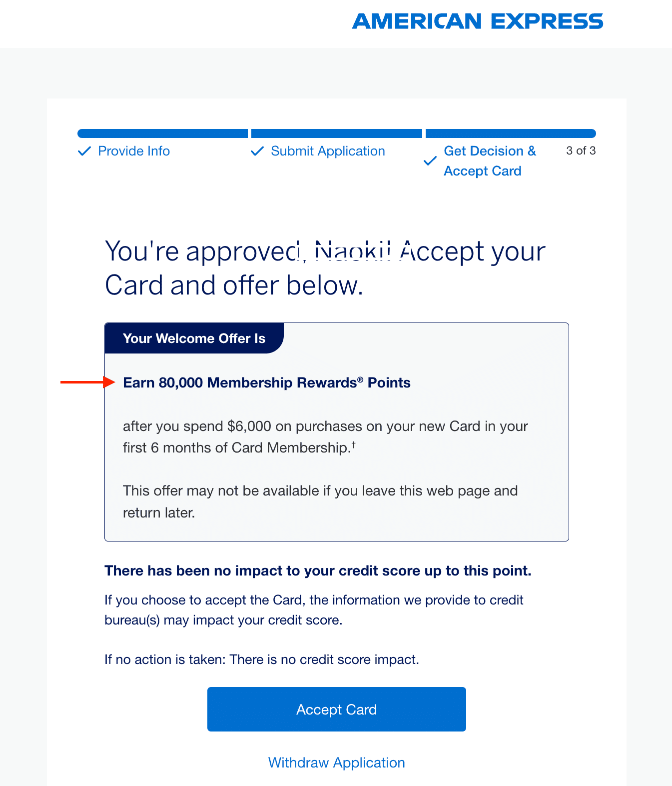Image resolution: width=672 pixels, height=786 pixels.
Task: Click Earn 80,000 Membership Rewards Points heading
Action: click(x=266, y=383)
